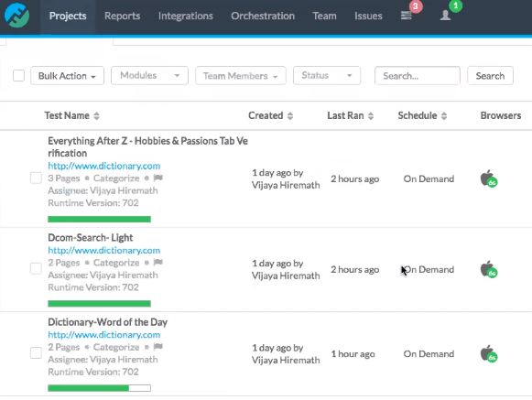The width and height of the screenshot is (532, 400).
Task: Open the Dcom-Search- Light test title
Action: (x=91, y=237)
